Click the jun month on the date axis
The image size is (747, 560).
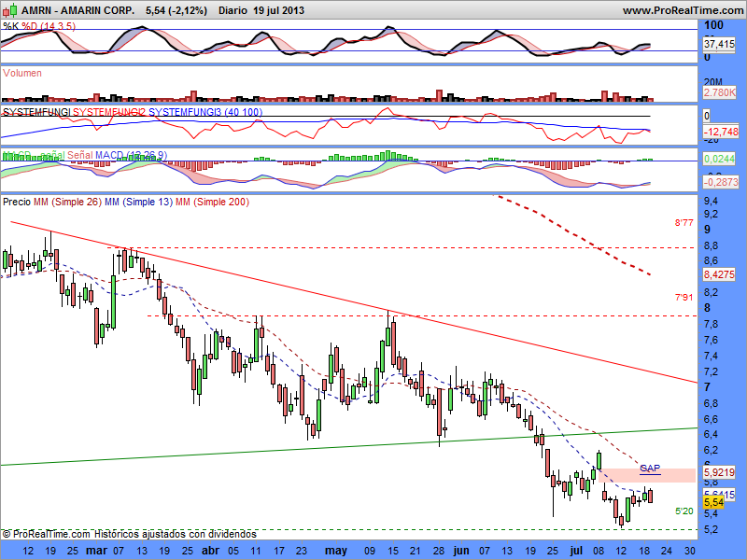coord(461,551)
